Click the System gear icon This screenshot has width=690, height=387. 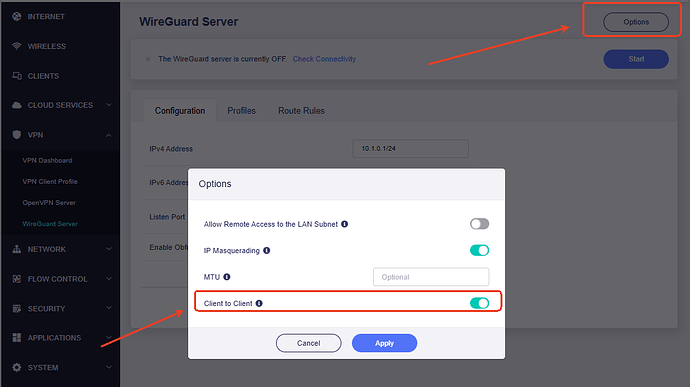(17, 367)
